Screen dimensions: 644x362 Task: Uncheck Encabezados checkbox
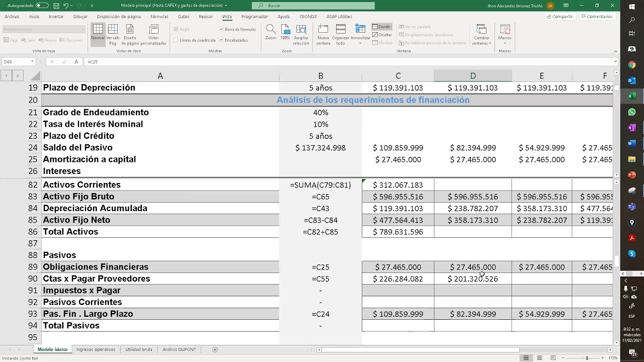click(x=221, y=40)
